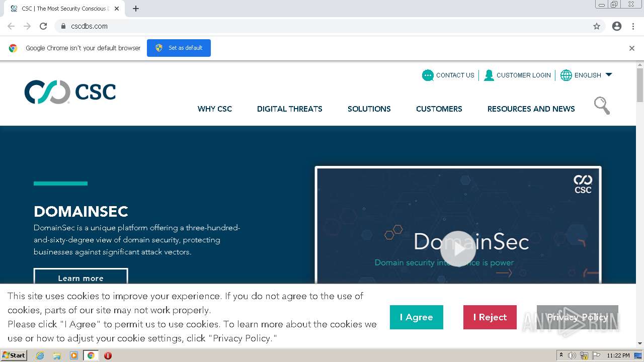View site security padlock info

click(63, 26)
